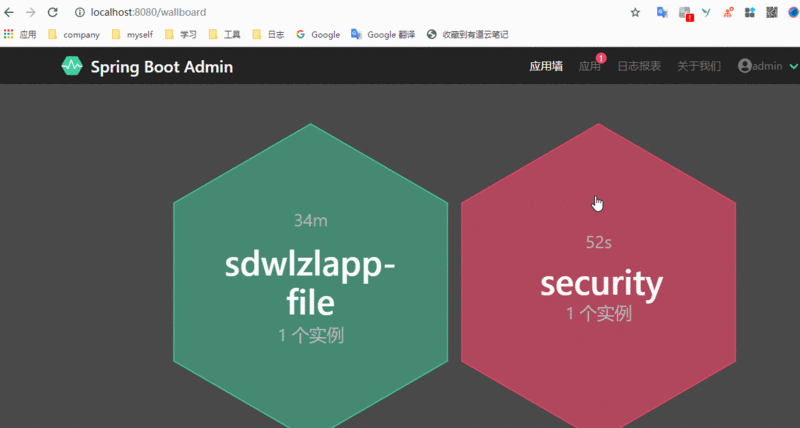Click the admin username label
Image resolution: width=800 pixels, height=428 pixels.
(768, 66)
